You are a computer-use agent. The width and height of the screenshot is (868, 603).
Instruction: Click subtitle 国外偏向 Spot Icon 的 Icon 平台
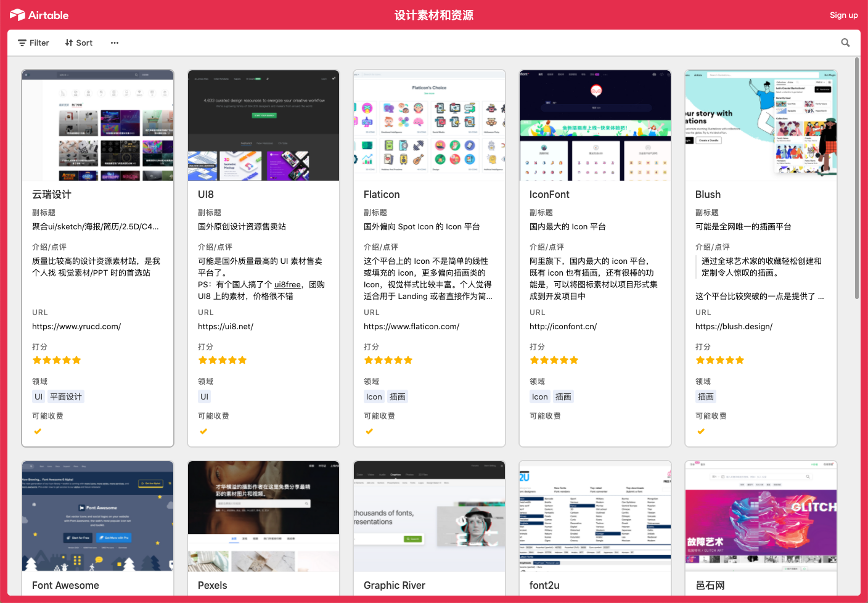[422, 226]
